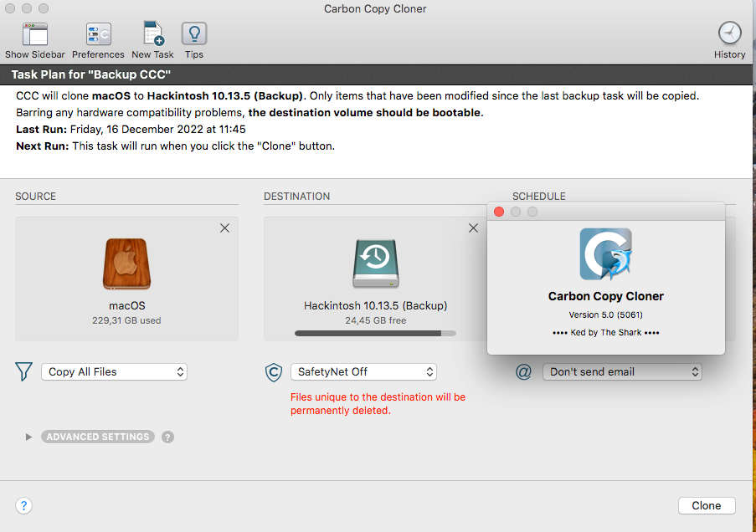Click the Show Sidebar toolbar icon
Viewport: 756px width, 532px height.
pos(34,34)
